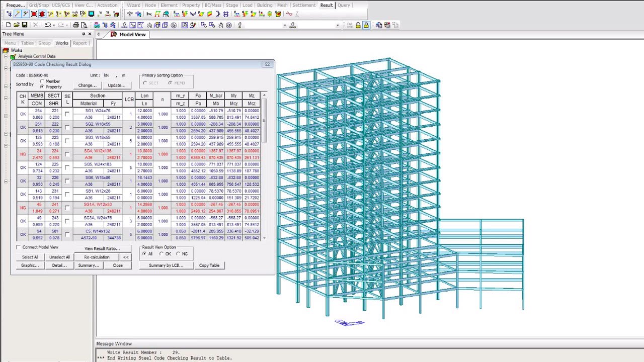
Task: Click the blue monitor display icon
Action: click(91, 14)
